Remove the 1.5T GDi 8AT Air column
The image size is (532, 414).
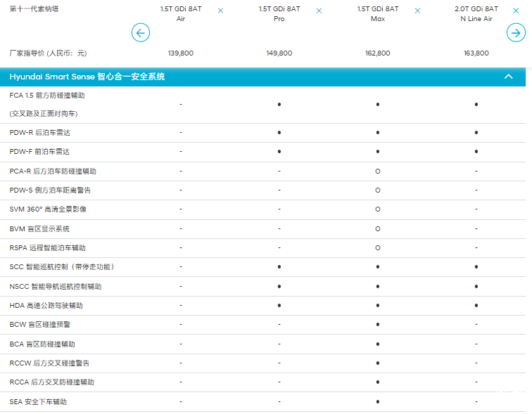[x=221, y=11]
